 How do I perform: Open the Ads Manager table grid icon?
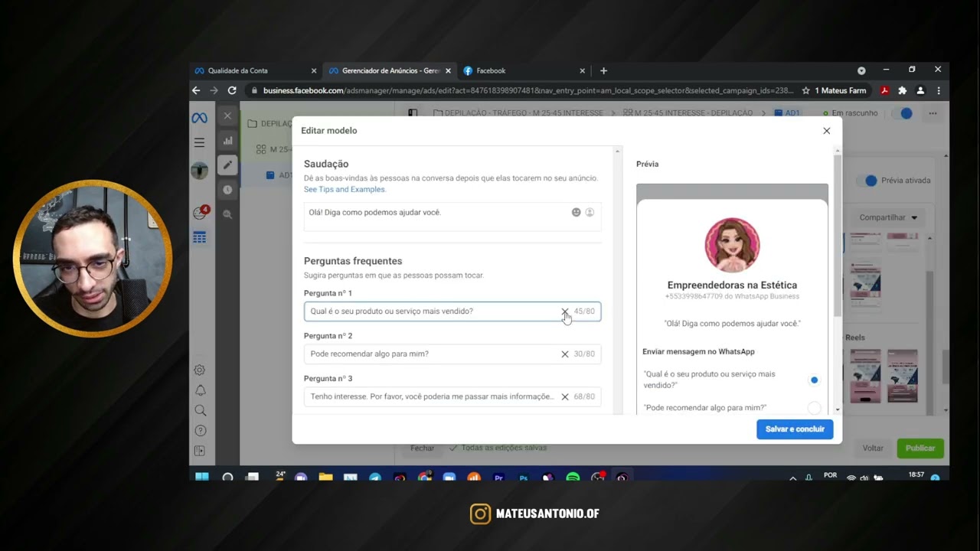point(200,238)
